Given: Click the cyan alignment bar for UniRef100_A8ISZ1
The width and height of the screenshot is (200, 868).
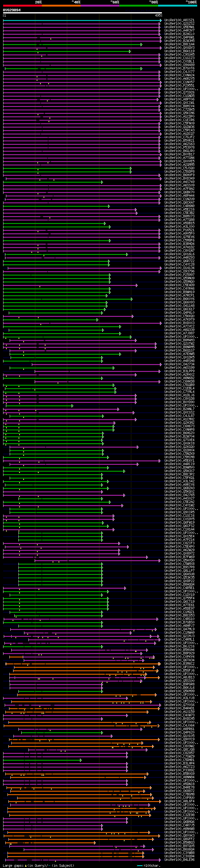Looking at the screenshot, I should 82,21.
